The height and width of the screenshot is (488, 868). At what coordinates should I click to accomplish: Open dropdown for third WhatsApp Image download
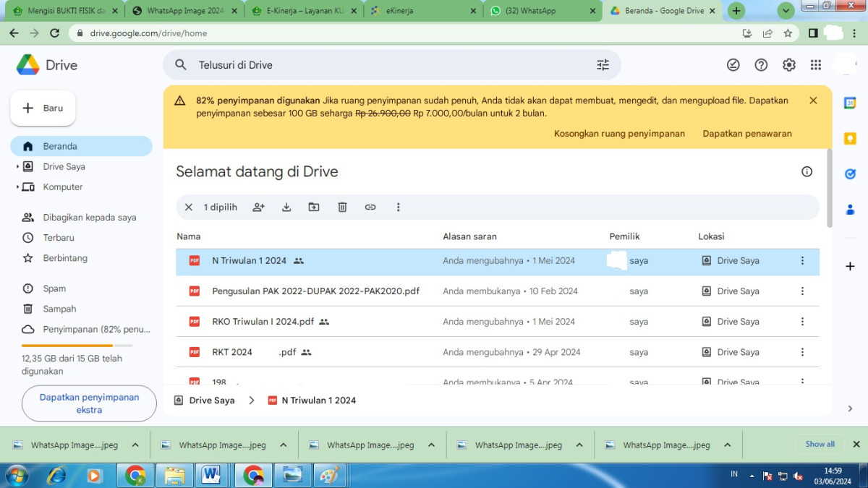[431, 445]
